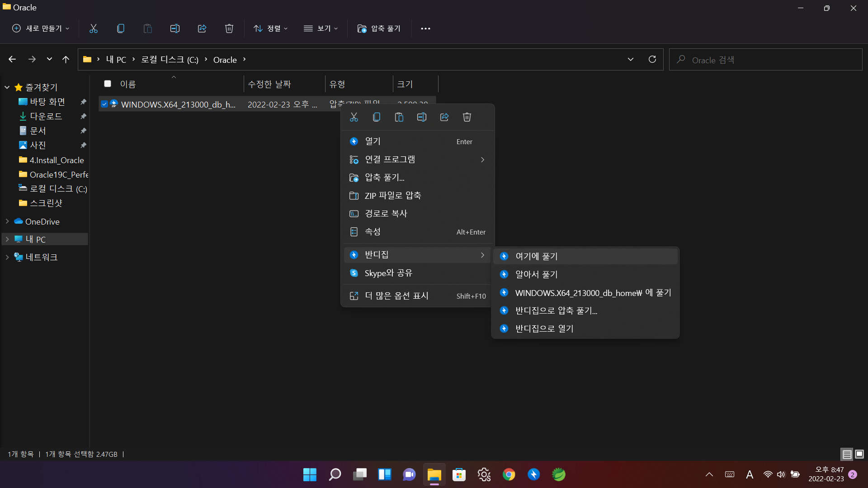868x488 pixels.
Task: Click the 압축 풀기 toolbar button
Action: pos(379,28)
